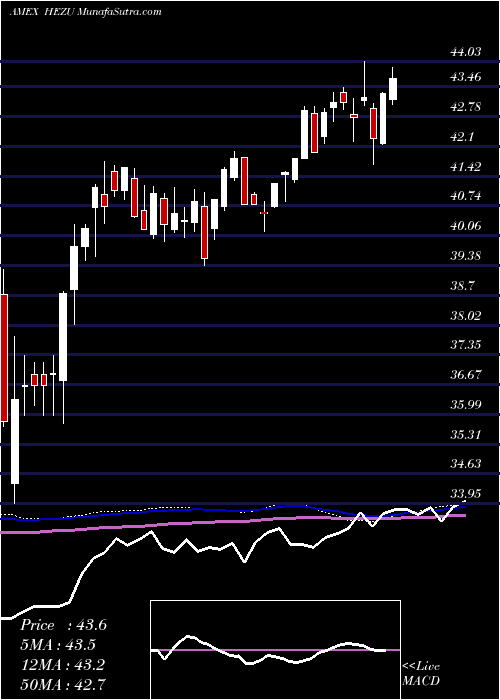Click the AMEX HEZU MunafaSutra.com title text

[85, 12]
